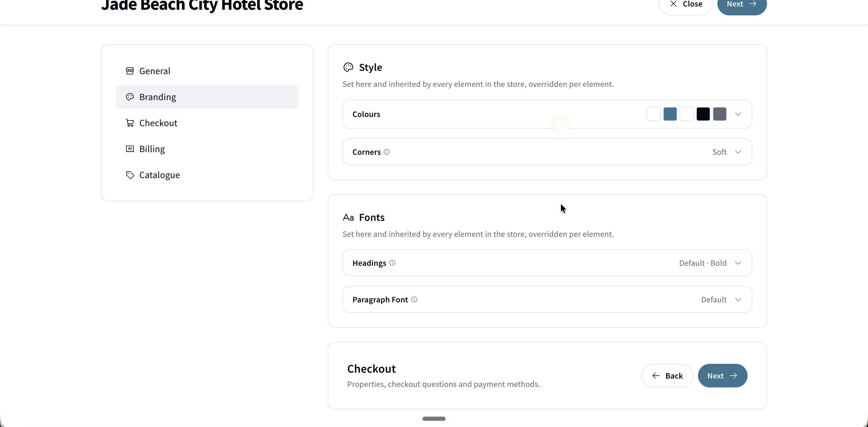This screenshot has width=868, height=427.
Task: Expand the Corners chevron
Action: 738,152
